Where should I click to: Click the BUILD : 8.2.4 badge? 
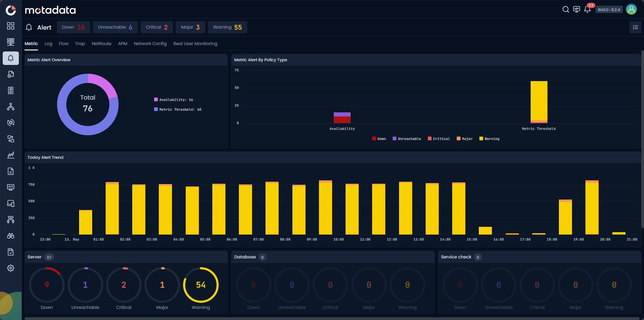point(609,10)
